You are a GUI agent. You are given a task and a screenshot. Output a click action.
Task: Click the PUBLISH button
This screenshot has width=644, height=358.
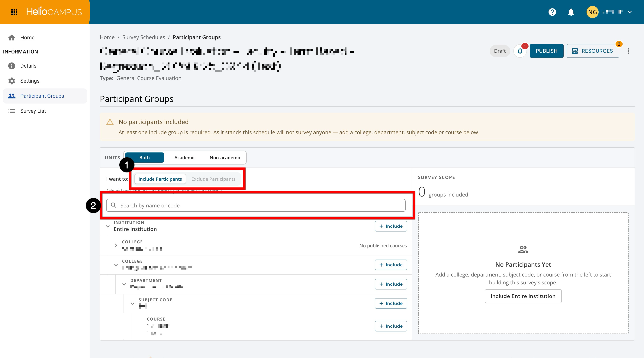(546, 51)
